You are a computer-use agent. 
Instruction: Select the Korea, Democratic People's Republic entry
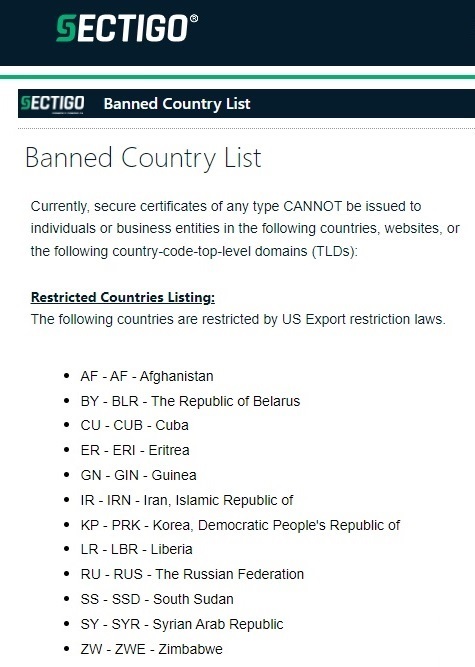[x=240, y=525]
